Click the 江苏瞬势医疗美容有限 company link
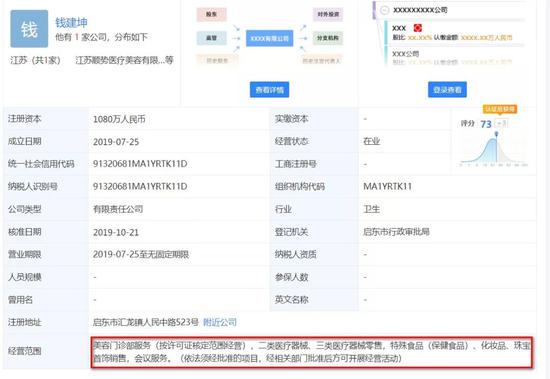This screenshot has width=550, height=379. tap(124, 60)
